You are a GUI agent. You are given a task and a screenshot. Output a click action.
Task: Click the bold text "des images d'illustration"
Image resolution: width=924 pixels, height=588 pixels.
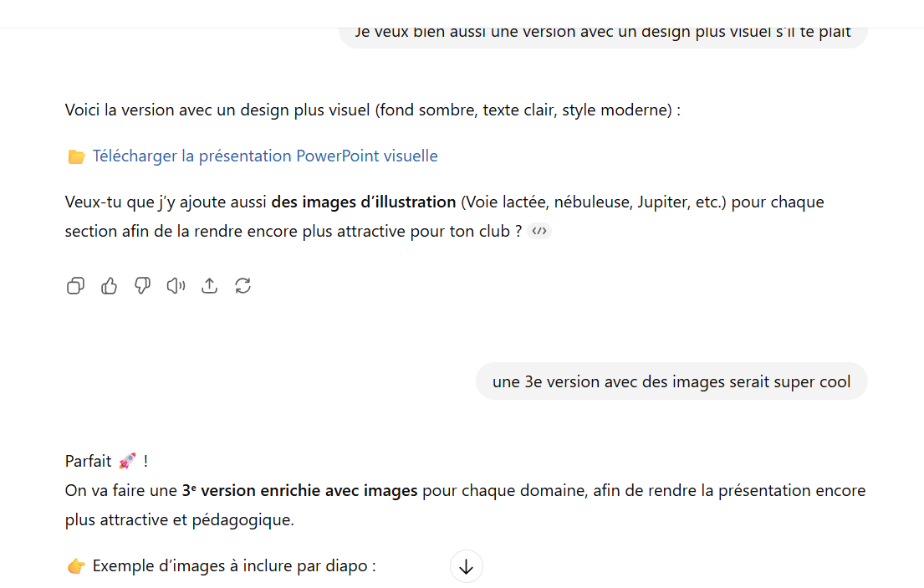point(364,202)
